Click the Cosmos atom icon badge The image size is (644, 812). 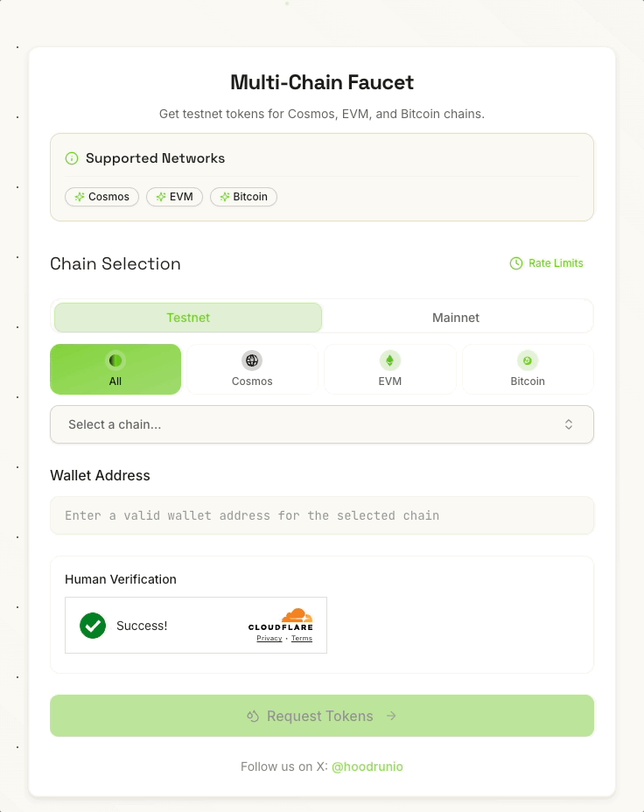[79, 197]
